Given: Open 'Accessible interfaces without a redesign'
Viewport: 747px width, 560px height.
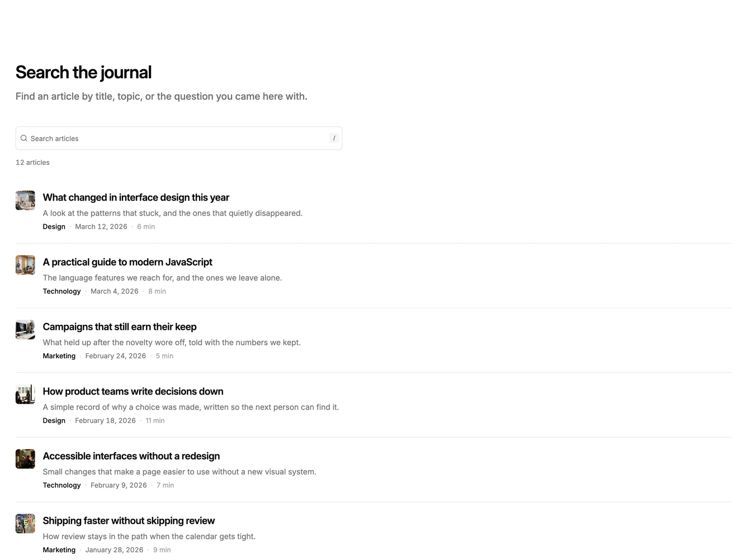Looking at the screenshot, I should pos(131,456).
